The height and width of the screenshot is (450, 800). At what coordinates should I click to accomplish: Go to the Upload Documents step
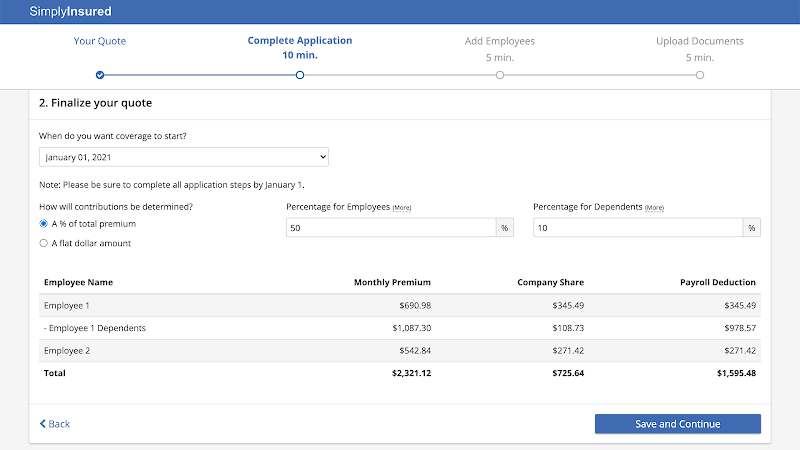click(700, 41)
